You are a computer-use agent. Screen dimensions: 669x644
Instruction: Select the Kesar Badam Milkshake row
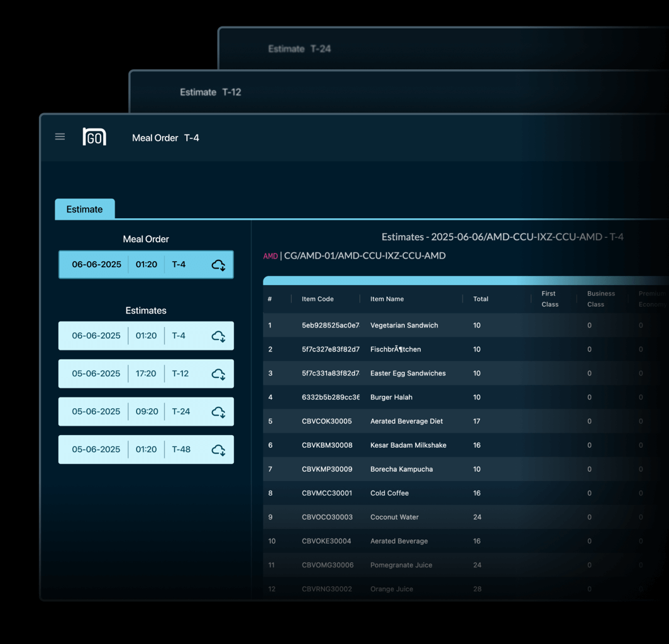408,445
